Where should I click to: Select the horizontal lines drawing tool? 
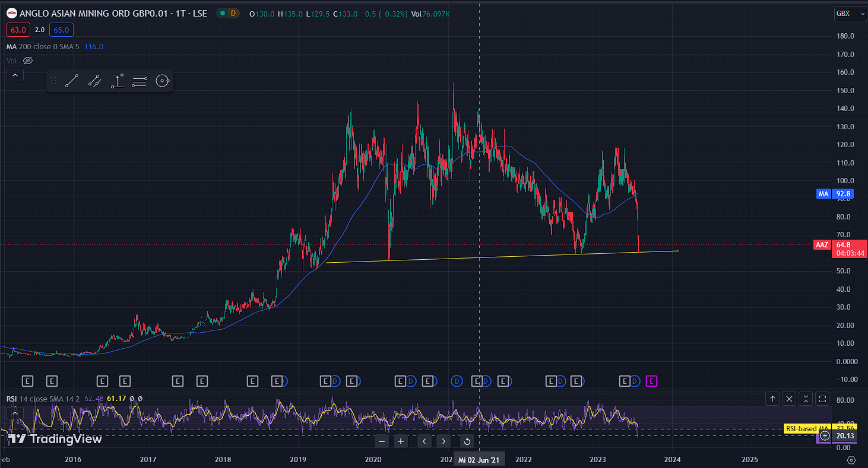pyautogui.click(x=140, y=81)
